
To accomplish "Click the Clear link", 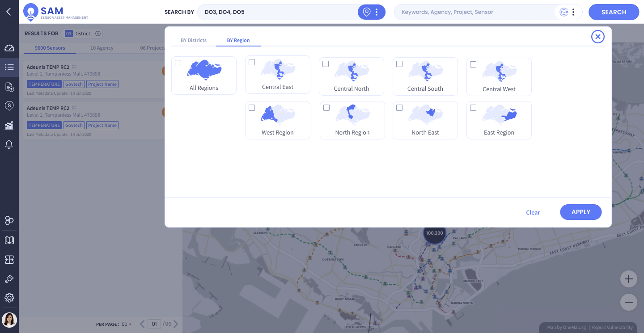I will pos(533,212).
